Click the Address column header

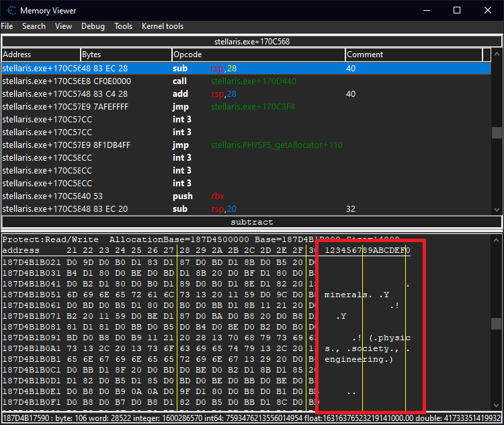pyautogui.click(x=41, y=54)
